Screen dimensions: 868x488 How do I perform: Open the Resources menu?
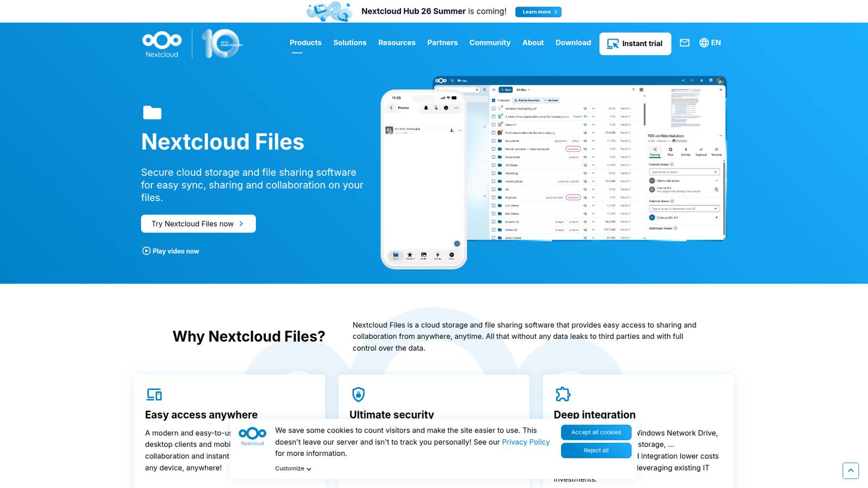(397, 43)
